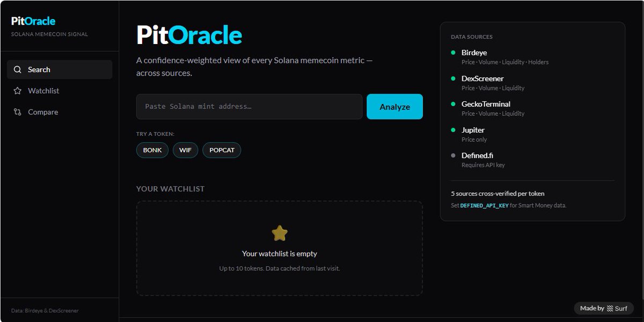Click the Surf logo icon in badge
644x322 pixels.
point(609,309)
